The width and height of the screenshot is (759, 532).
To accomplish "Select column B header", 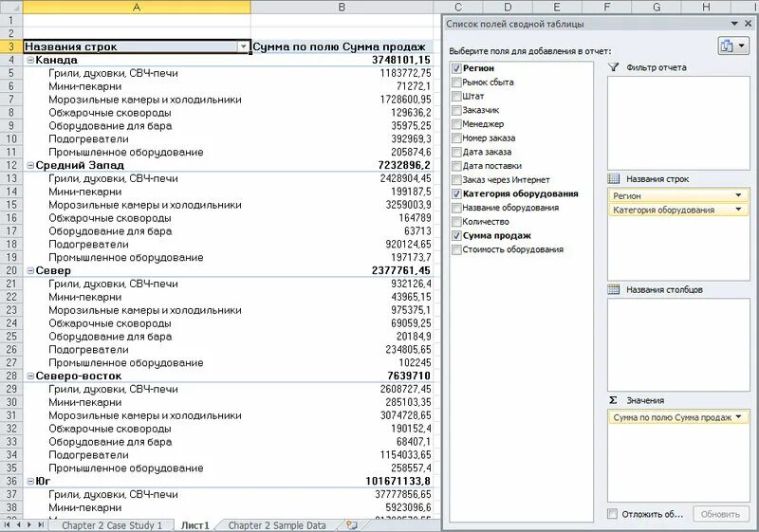I will tap(342, 7).
